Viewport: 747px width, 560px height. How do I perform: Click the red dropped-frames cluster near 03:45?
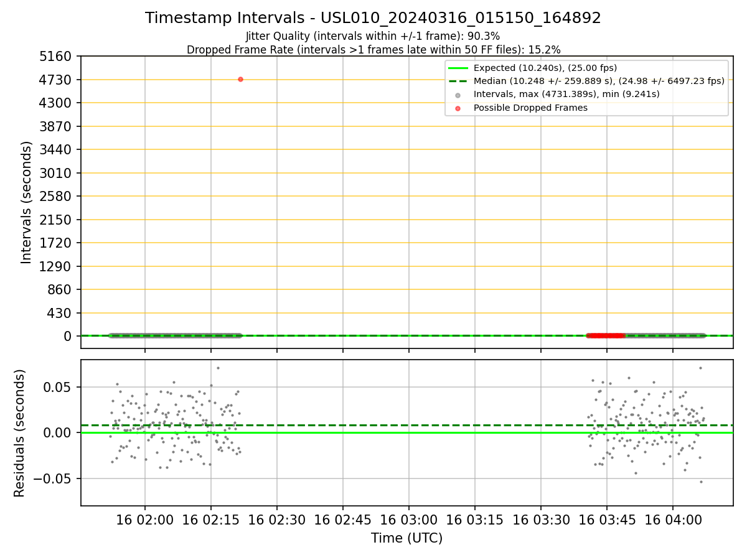pos(606,335)
